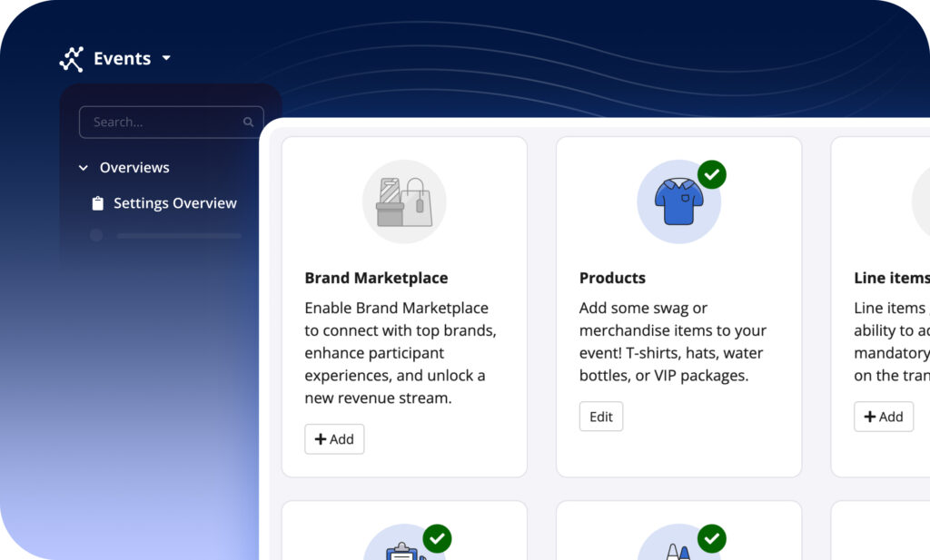Screen dimensions: 930x560
Task: Open the Events dropdown caret
Action: [166, 58]
